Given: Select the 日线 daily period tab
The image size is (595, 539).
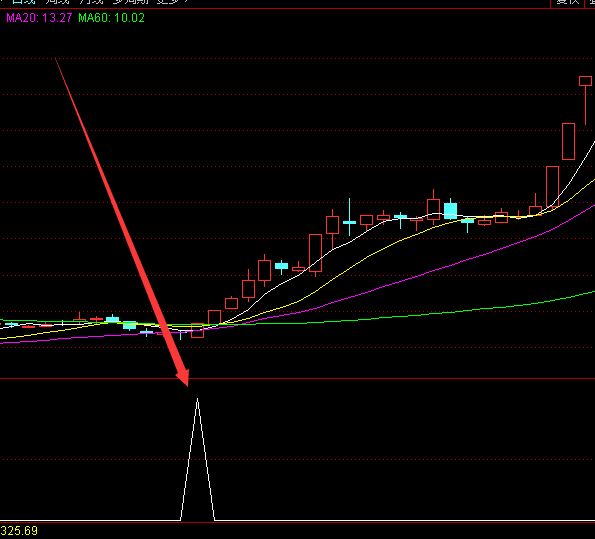Looking at the screenshot, I should [24, 2].
